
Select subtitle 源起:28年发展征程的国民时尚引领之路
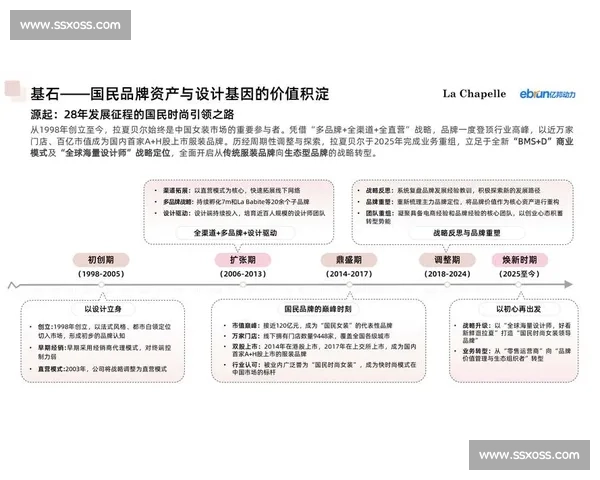(x=132, y=114)
